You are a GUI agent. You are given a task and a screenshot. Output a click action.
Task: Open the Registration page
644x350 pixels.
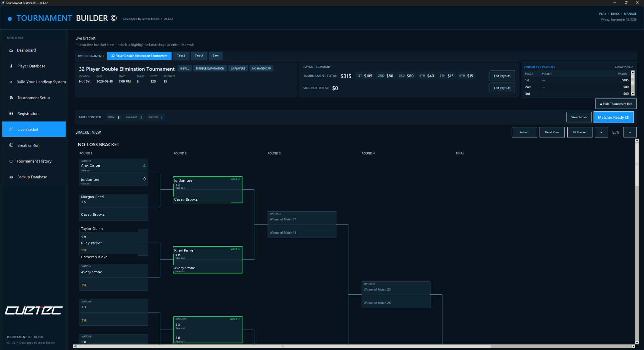[x=34, y=114]
